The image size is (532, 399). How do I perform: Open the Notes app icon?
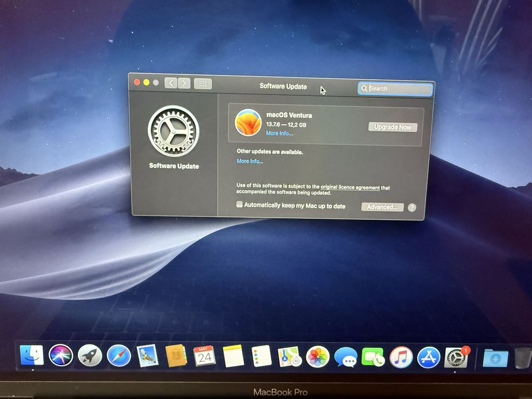point(233,356)
